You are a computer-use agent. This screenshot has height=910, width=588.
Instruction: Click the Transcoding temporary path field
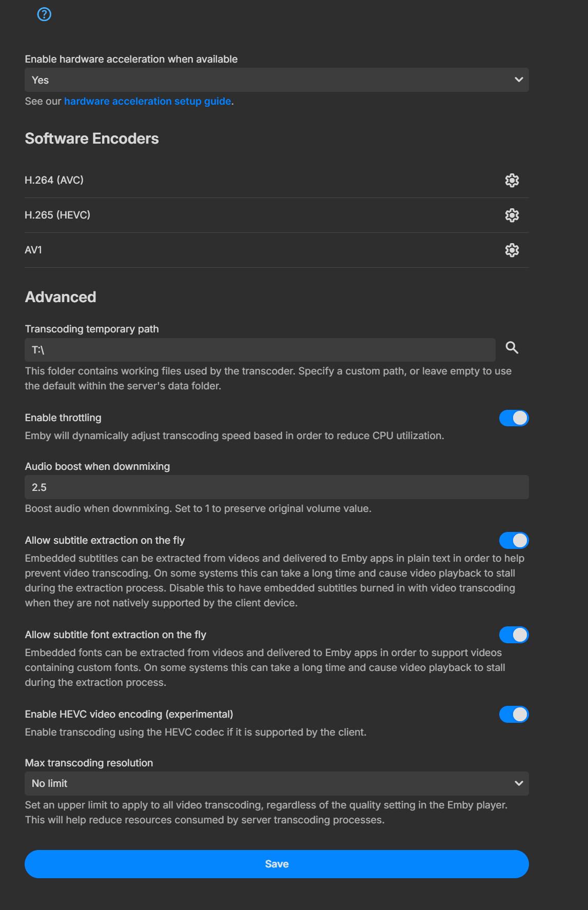click(260, 350)
